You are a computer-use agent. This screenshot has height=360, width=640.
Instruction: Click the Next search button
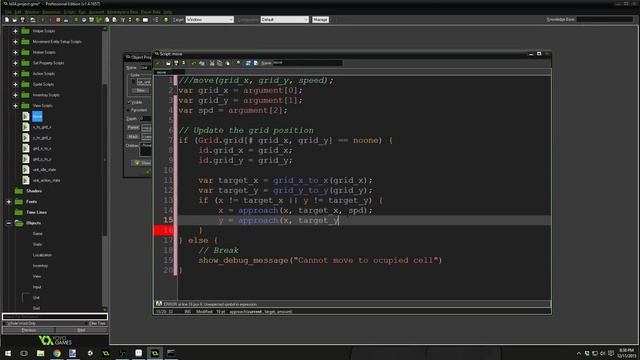[x=81, y=330]
